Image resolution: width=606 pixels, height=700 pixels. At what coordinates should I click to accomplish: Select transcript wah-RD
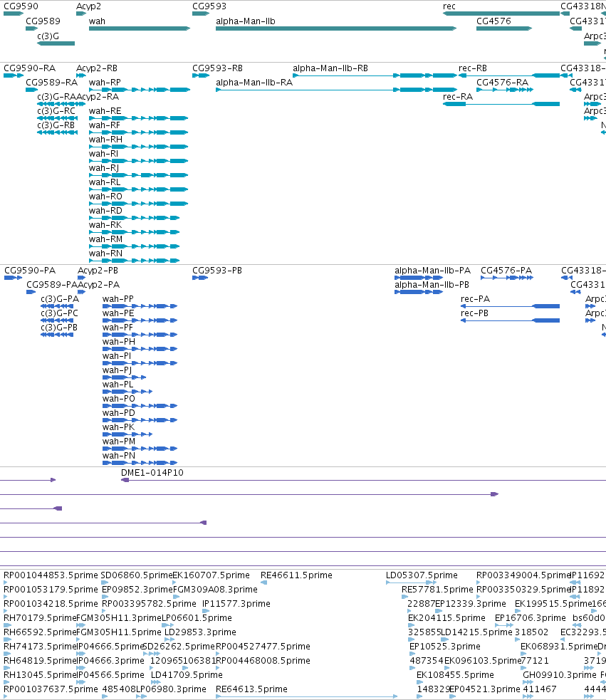tap(134, 219)
